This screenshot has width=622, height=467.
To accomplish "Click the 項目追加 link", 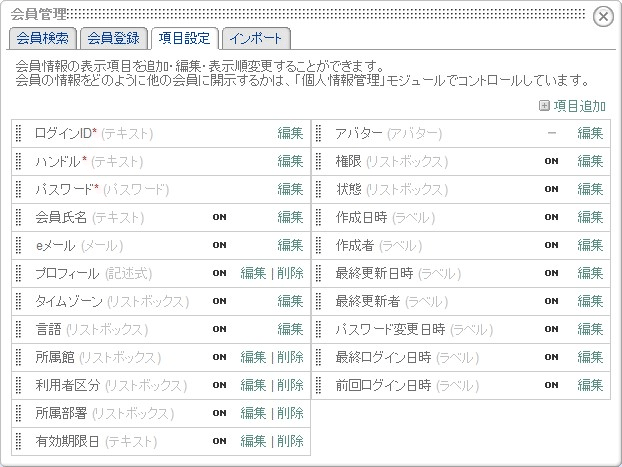I will click(580, 106).
